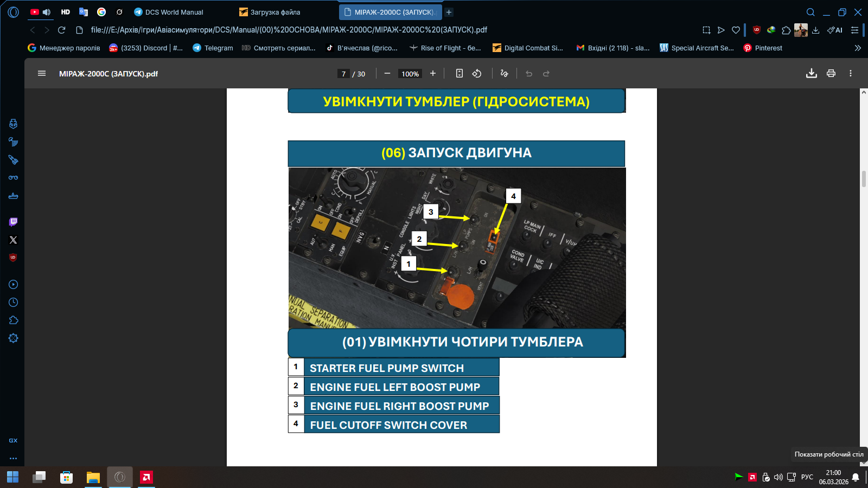The width and height of the screenshot is (868, 488).
Task: Open Twitch in the Opera sidebar
Action: tap(14, 222)
